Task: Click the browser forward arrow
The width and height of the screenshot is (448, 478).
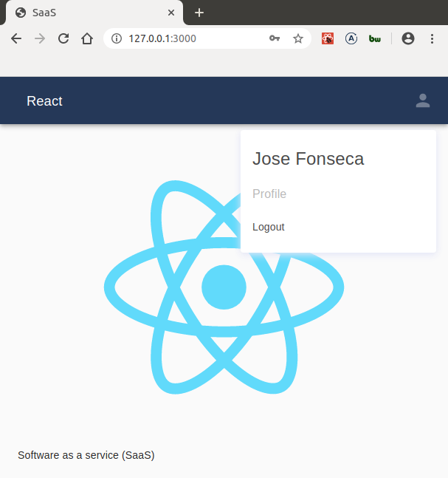Action: click(40, 38)
